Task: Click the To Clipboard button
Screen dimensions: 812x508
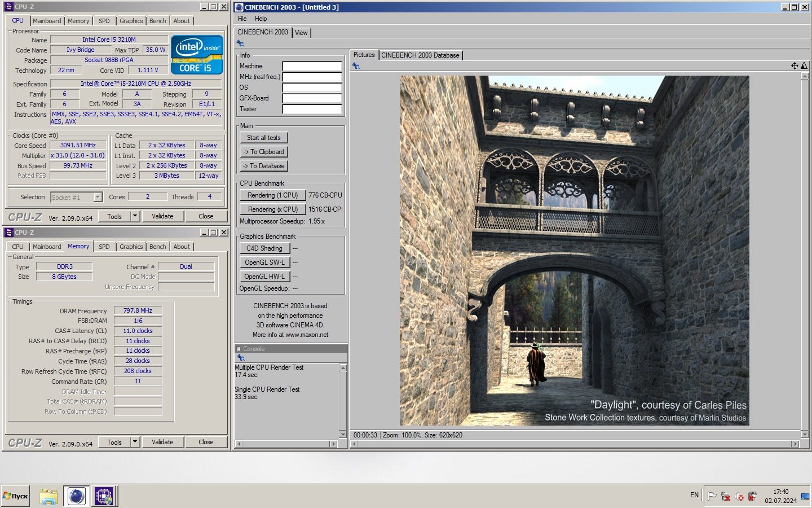Action: pos(264,152)
